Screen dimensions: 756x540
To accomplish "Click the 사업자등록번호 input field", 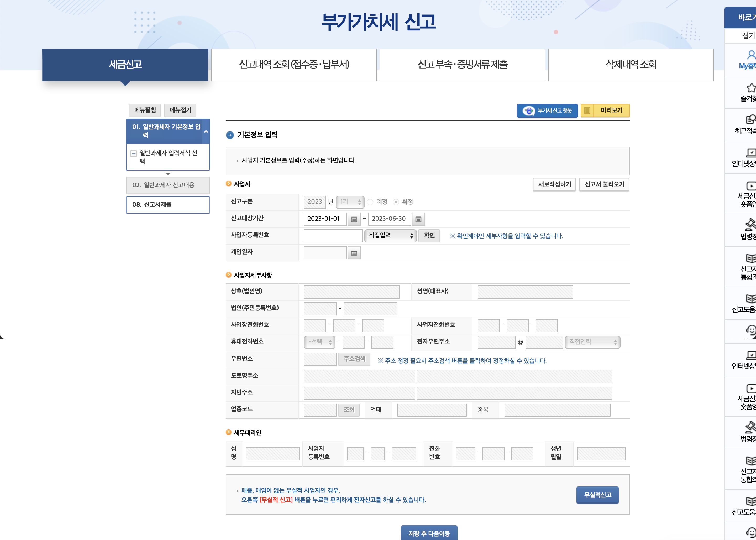I will click(x=333, y=236).
